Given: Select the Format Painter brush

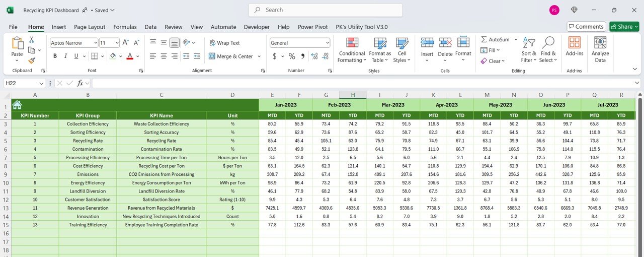Looking at the screenshot, I should (x=32, y=60).
